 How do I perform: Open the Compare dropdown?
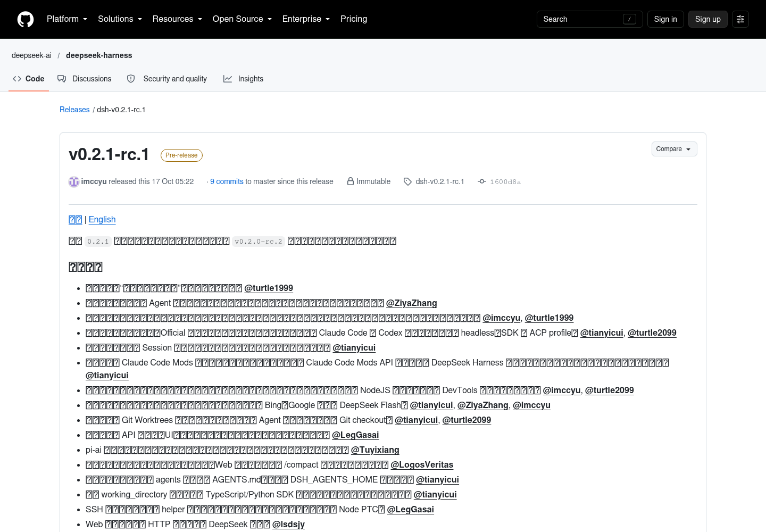coord(674,149)
